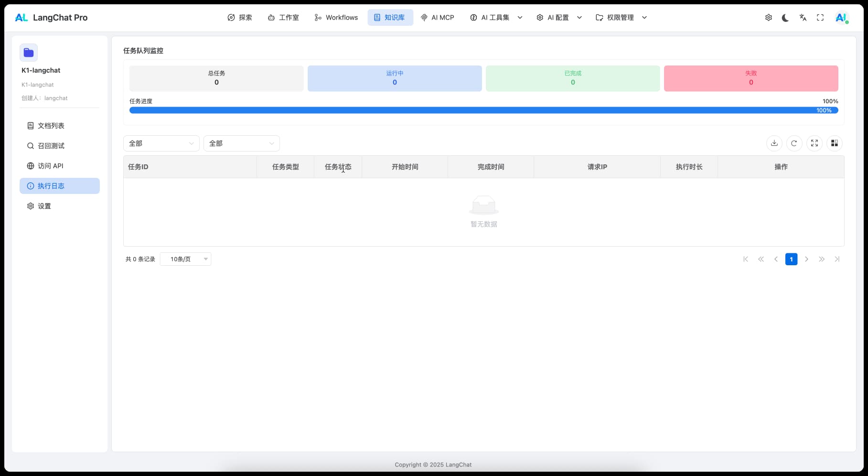Open the settings gear icon in header

pos(768,18)
